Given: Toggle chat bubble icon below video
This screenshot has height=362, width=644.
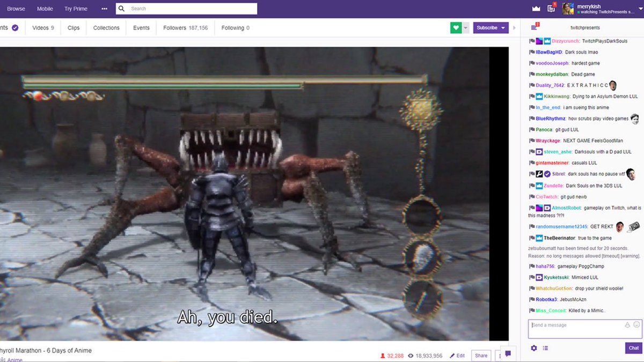Looking at the screenshot, I should click(508, 354).
